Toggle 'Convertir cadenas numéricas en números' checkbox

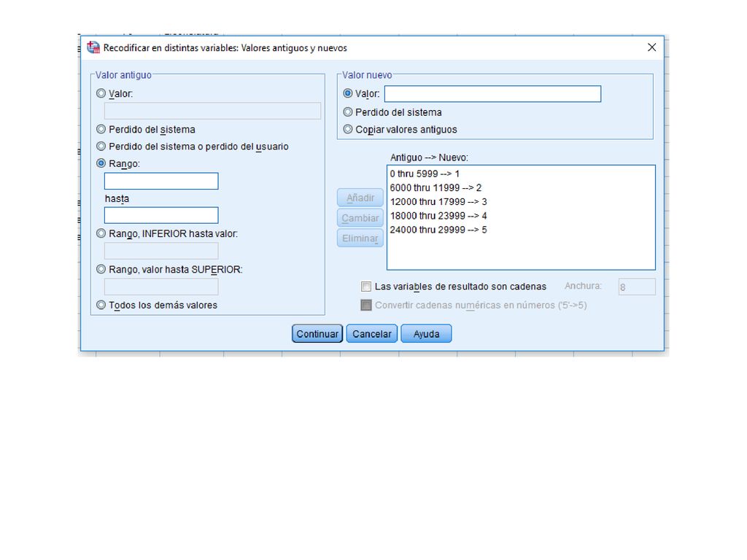pos(366,305)
